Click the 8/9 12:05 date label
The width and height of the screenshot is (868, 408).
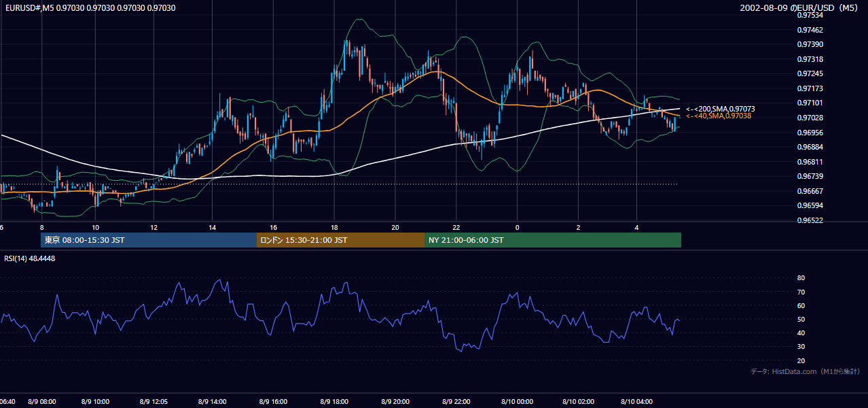click(153, 402)
